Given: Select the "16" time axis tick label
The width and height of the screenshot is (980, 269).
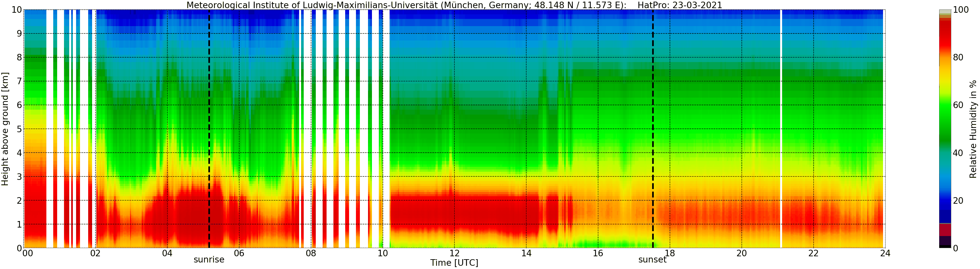Looking at the screenshot, I should point(598,253).
